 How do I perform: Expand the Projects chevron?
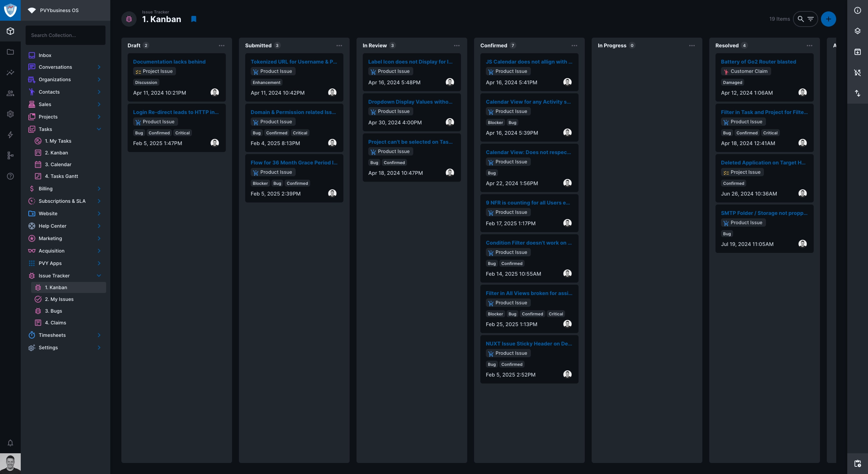pyautogui.click(x=99, y=117)
